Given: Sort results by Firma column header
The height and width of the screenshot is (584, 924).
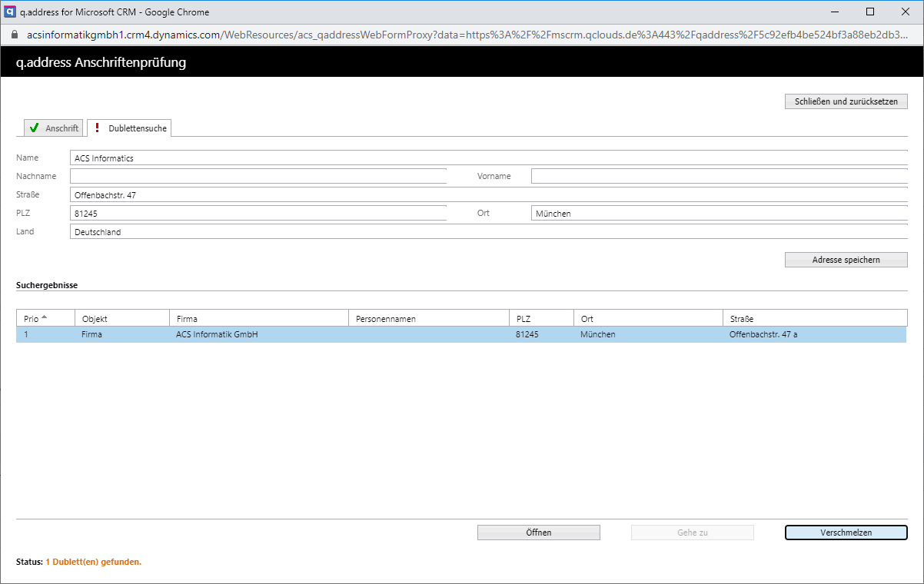Looking at the screenshot, I should [x=259, y=318].
